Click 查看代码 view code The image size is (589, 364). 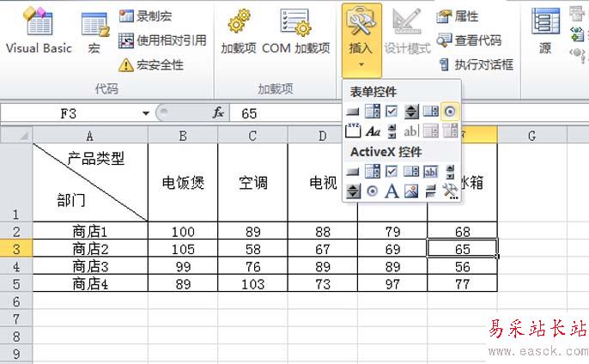(x=470, y=40)
